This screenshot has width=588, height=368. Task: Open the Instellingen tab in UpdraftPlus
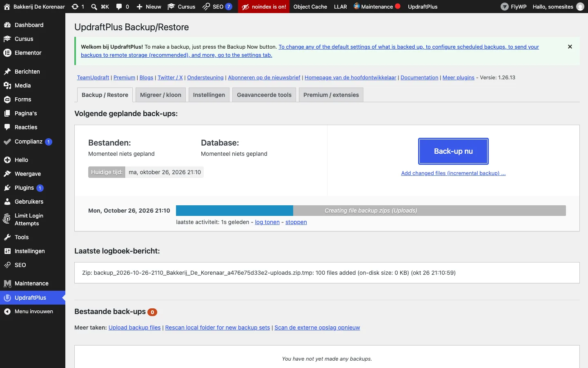(209, 95)
